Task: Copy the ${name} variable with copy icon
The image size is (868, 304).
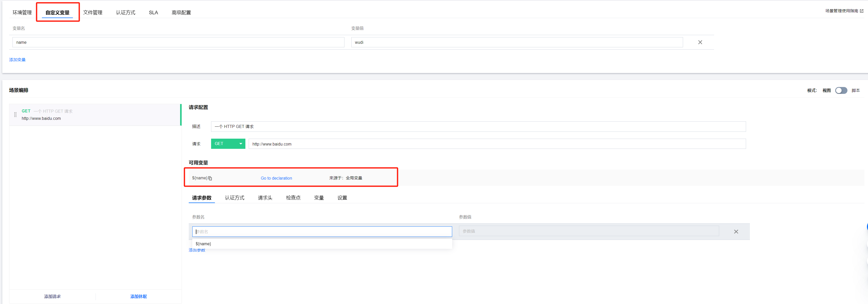Action: coord(210,178)
